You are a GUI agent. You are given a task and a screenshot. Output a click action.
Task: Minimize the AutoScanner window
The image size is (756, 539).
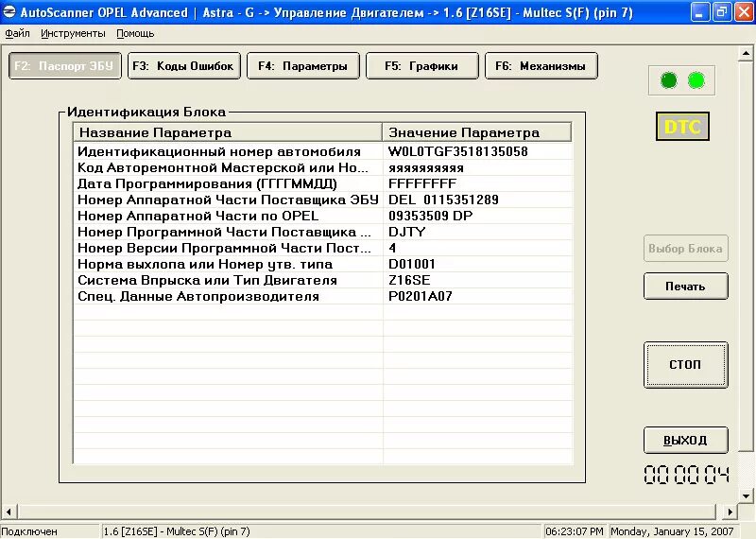(699, 12)
